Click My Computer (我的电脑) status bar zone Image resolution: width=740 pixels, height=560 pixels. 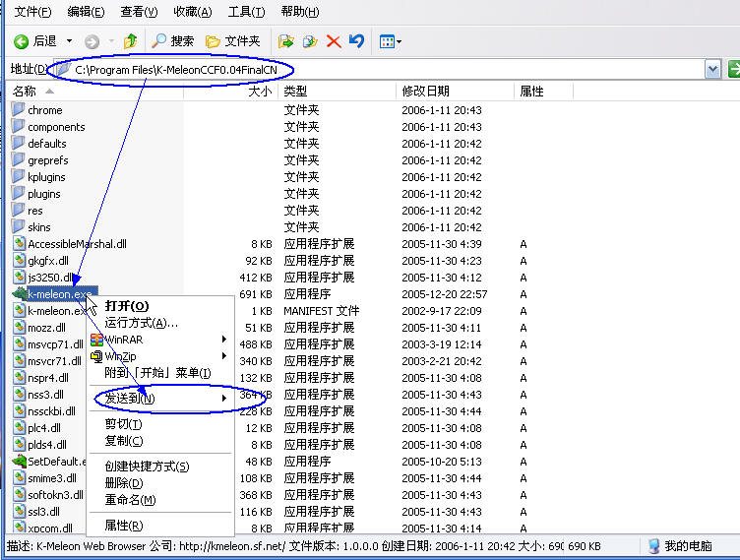pyautogui.click(x=680, y=546)
